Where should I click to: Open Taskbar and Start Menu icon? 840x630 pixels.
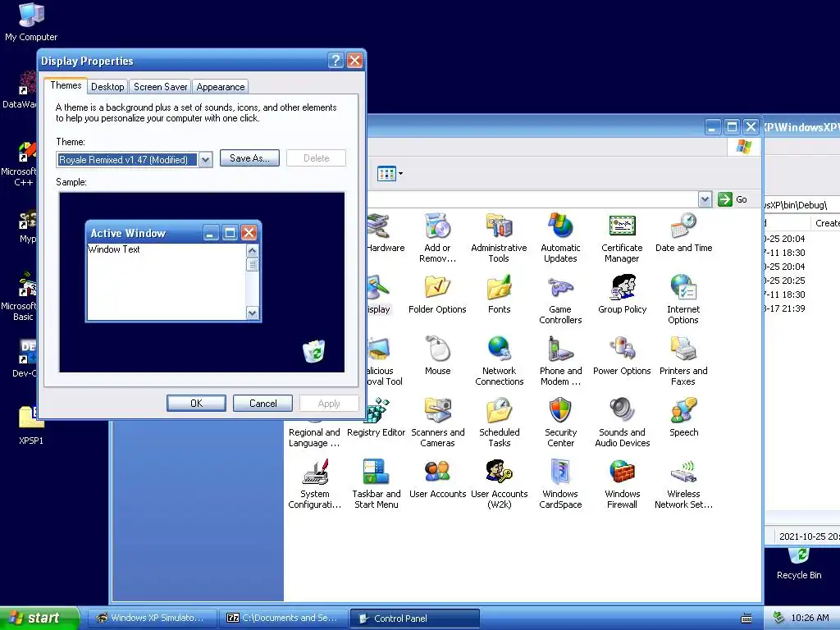[x=376, y=484]
